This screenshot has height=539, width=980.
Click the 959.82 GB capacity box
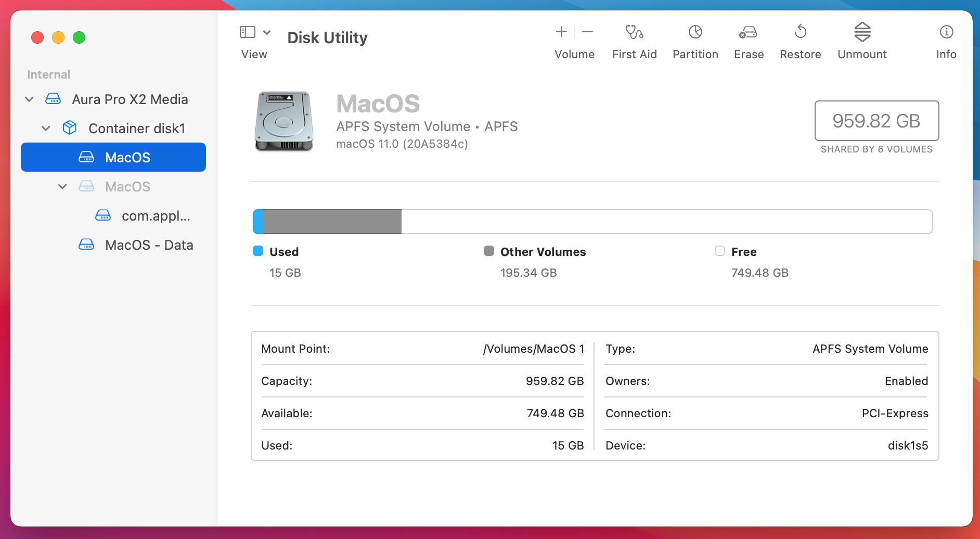click(876, 121)
